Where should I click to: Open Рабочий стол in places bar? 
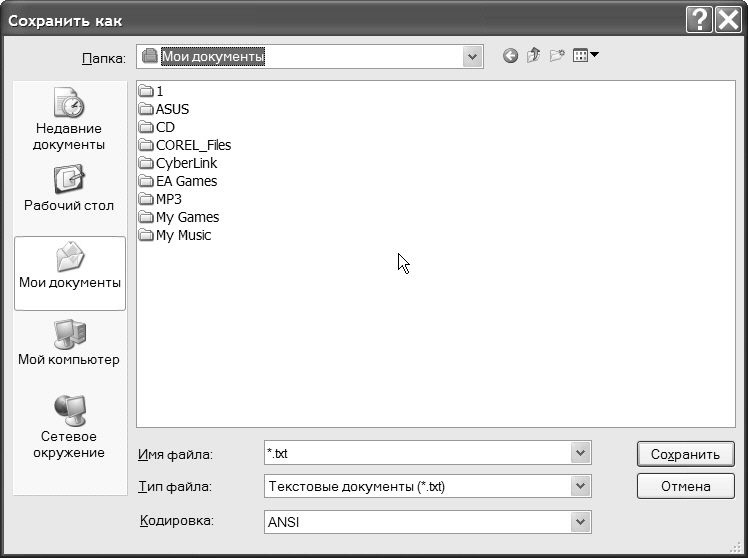point(69,188)
